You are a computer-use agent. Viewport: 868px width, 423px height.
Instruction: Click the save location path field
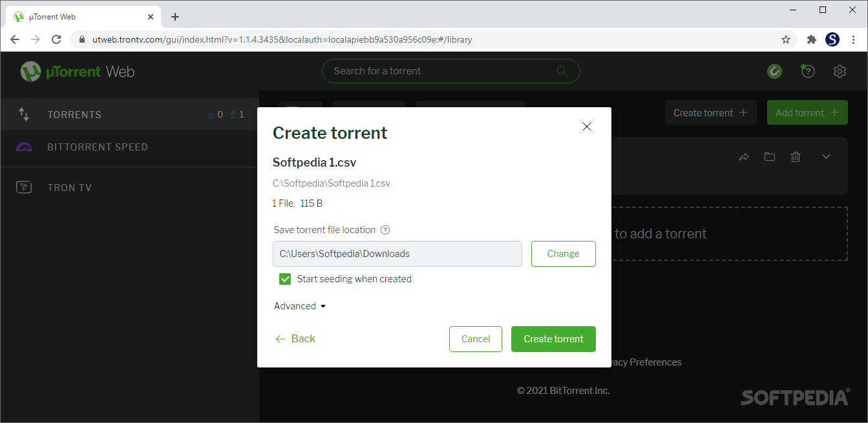pyautogui.click(x=397, y=254)
